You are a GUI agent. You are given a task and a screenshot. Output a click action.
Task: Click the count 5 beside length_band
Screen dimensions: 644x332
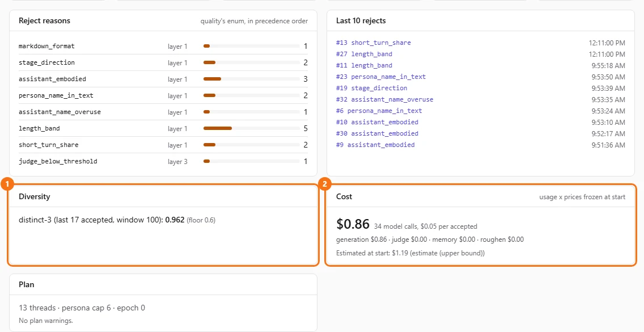pos(306,128)
